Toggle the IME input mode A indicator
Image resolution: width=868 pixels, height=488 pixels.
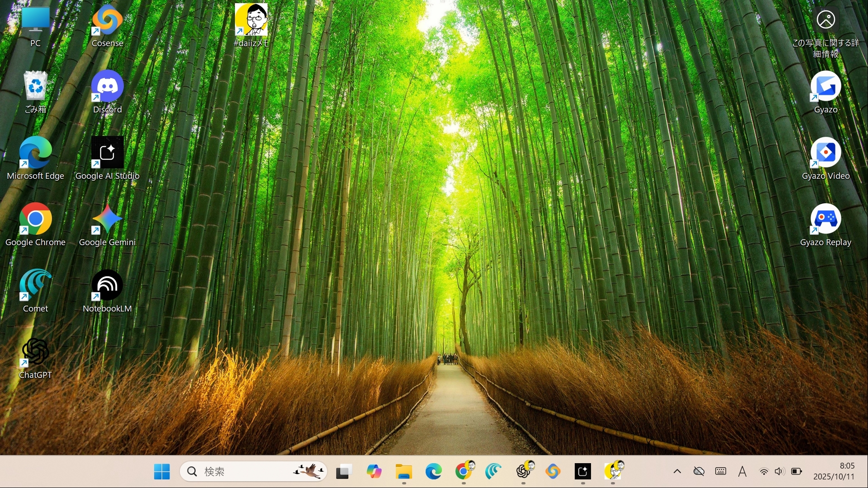[x=742, y=472]
